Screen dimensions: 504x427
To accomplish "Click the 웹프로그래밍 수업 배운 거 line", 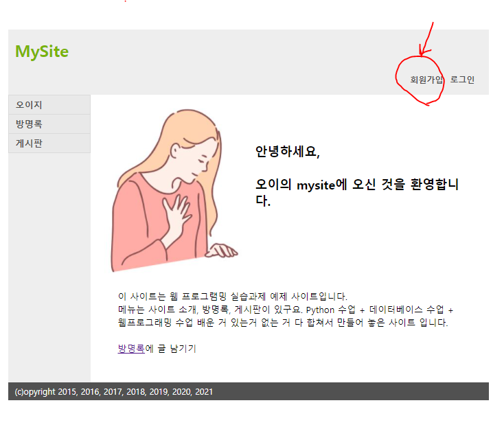I will (x=283, y=322).
